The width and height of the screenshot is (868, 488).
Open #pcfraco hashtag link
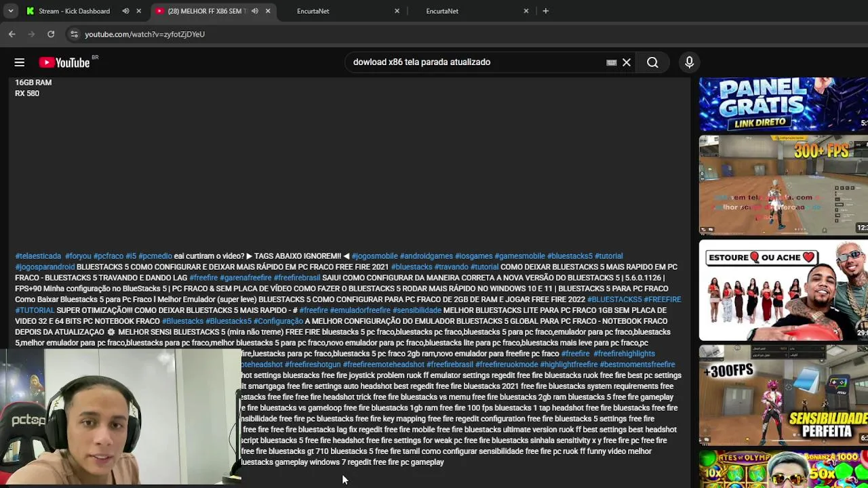coord(108,256)
